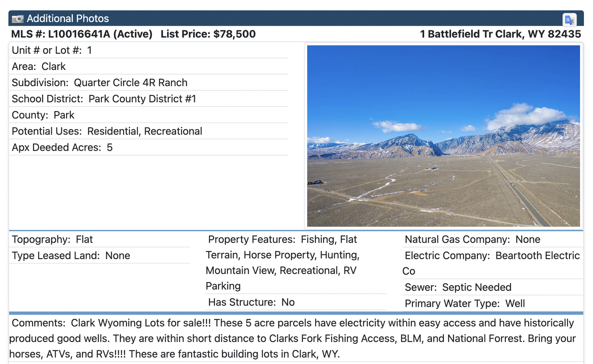The width and height of the screenshot is (593, 364).
Task: Select the Primary Water Type Well row
Action: [493, 304]
